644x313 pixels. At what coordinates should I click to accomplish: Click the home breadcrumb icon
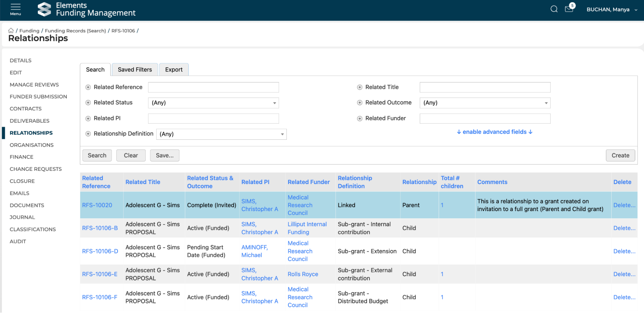[11, 31]
